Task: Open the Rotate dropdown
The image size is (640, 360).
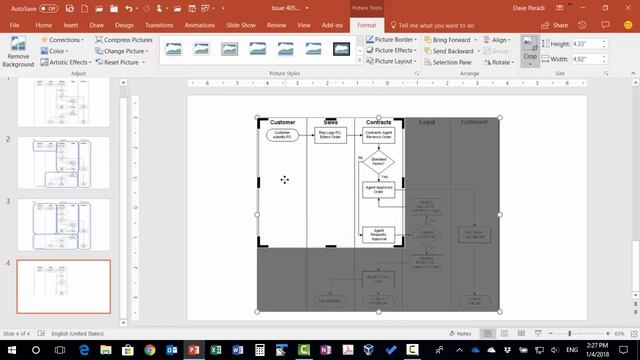Action: pos(499,62)
